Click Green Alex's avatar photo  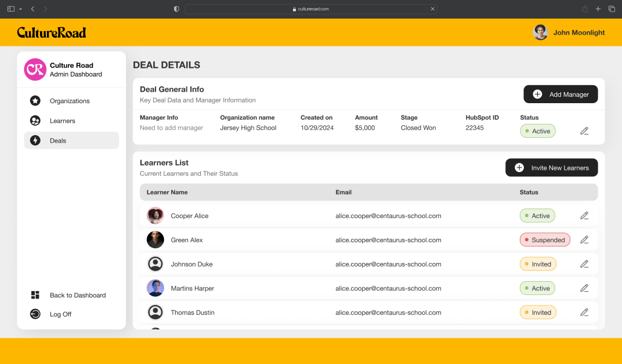pyautogui.click(x=155, y=239)
